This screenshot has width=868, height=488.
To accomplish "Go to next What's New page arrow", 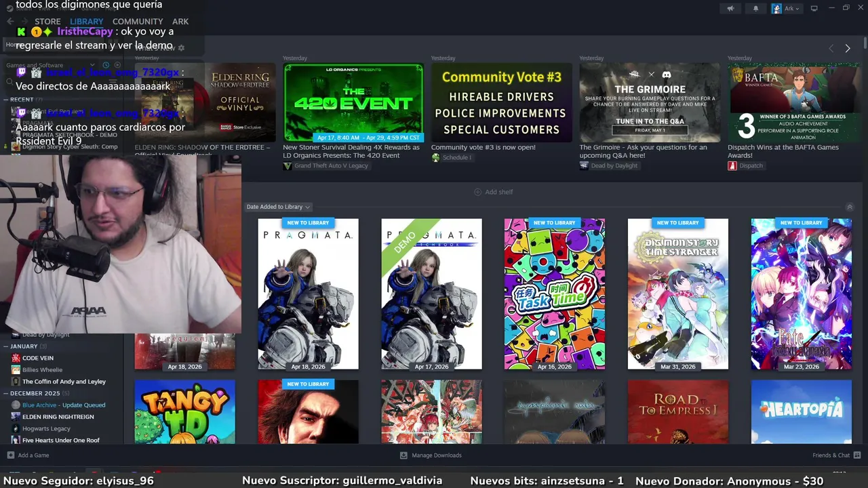I will coord(848,48).
